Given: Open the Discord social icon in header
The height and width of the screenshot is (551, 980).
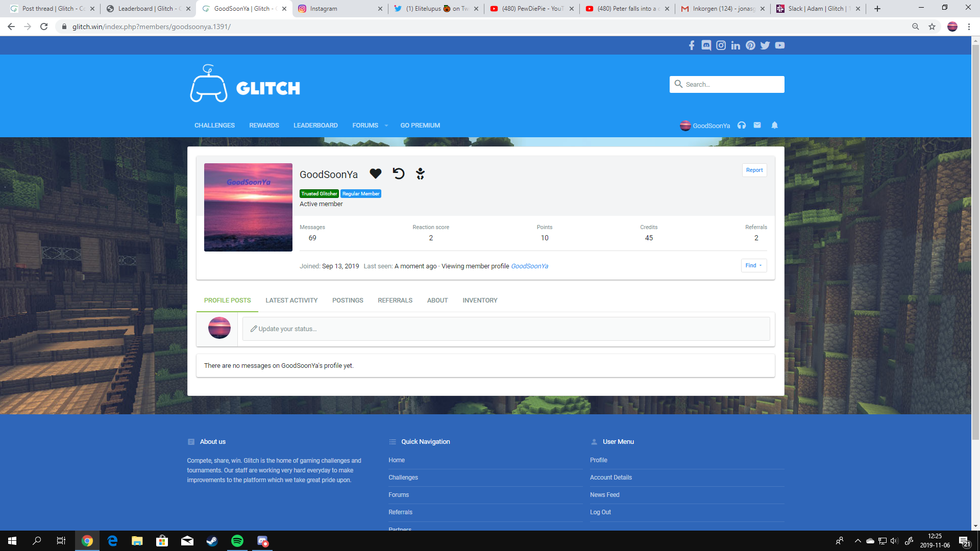Looking at the screenshot, I should pyautogui.click(x=706, y=45).
